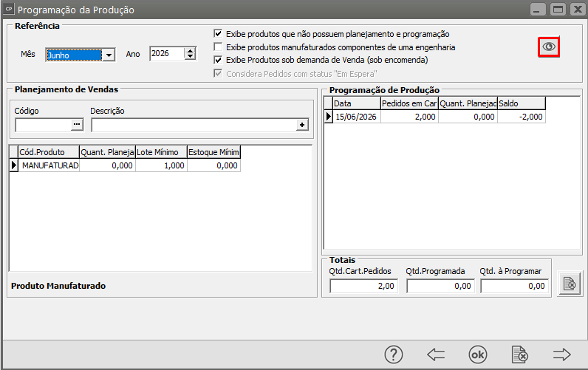The image size is (588, 370).
Task: Focus the Código input field
Action: click(44, 125)
